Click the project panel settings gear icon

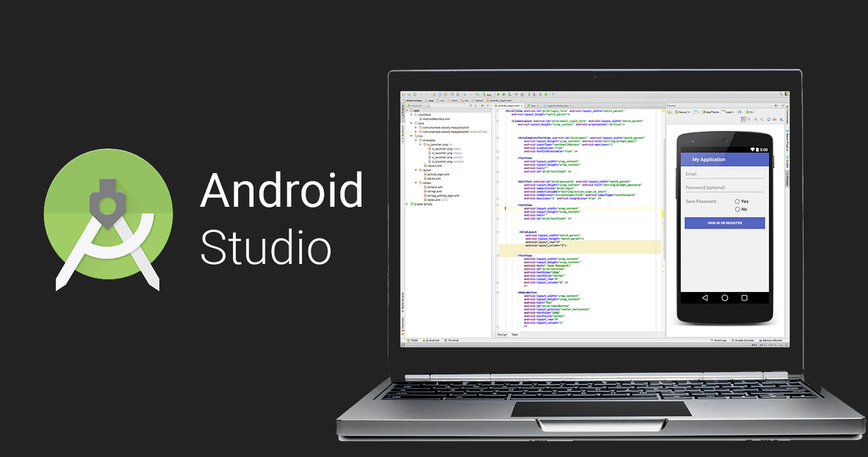coord(482,106)
